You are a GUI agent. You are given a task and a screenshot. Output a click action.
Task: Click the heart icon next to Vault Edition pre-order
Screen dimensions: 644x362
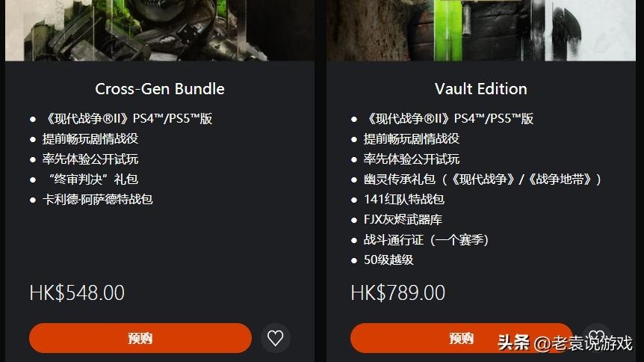597,337
